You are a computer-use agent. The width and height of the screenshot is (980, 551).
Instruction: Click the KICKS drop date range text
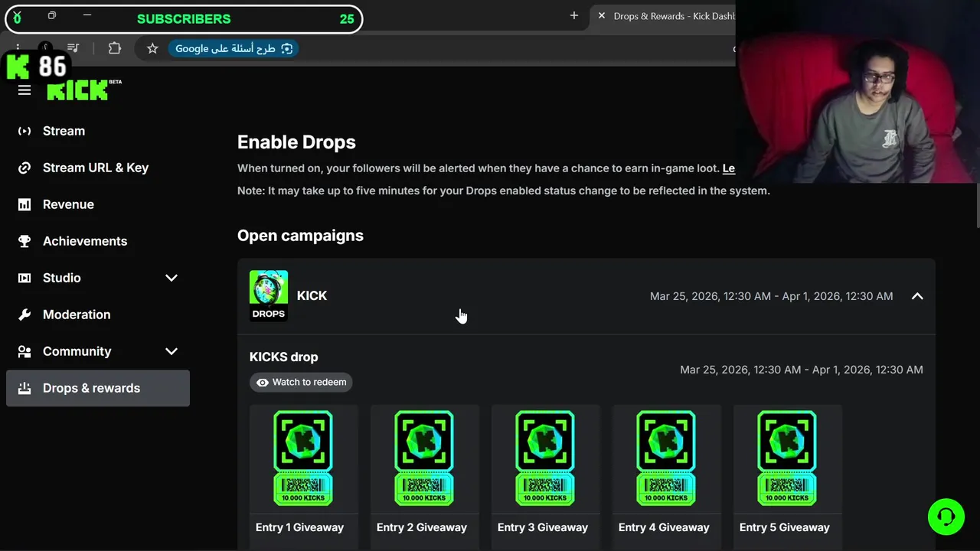point(802,370)
